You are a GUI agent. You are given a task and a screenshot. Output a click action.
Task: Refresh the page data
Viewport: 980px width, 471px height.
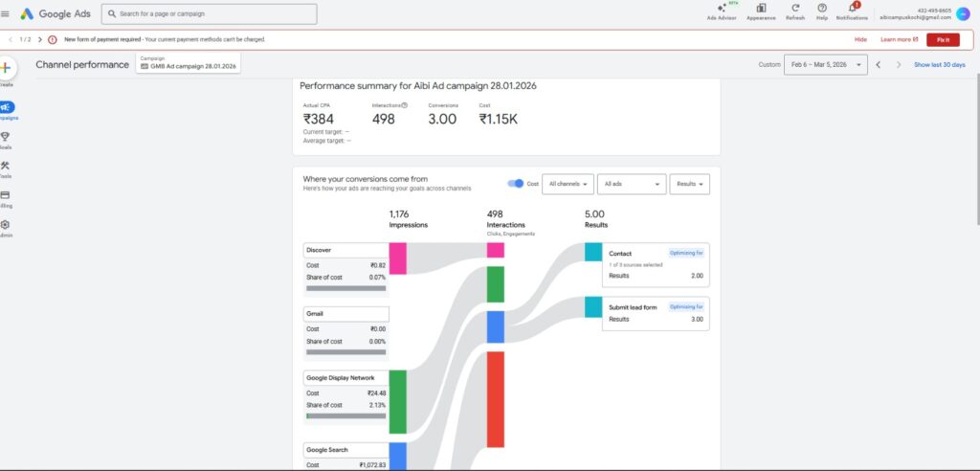pos(794,11)
